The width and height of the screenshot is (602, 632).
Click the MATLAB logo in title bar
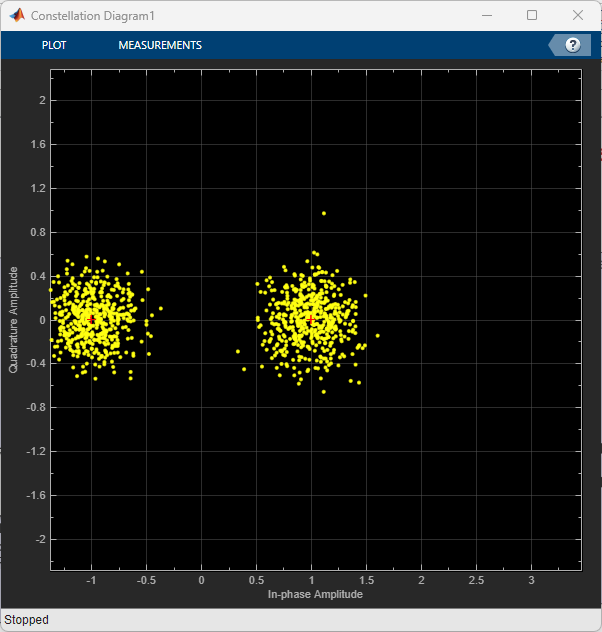click(17, 15)
